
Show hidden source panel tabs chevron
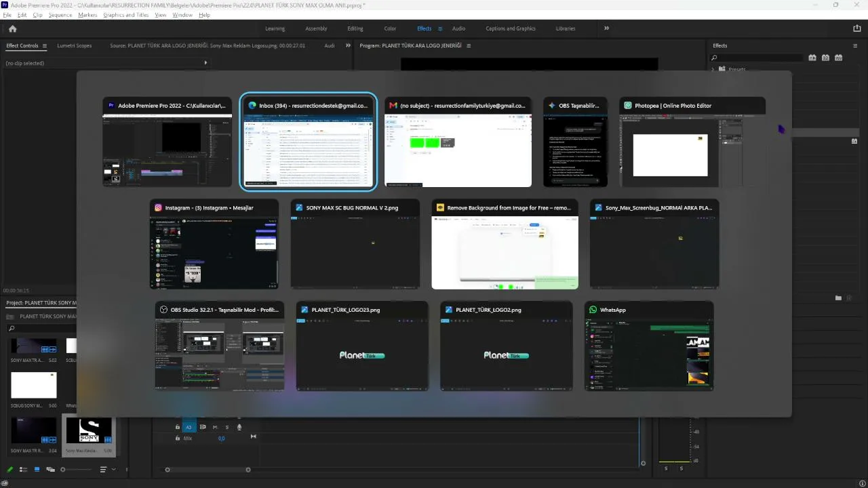pyautogui.click(x=348, y=45)
